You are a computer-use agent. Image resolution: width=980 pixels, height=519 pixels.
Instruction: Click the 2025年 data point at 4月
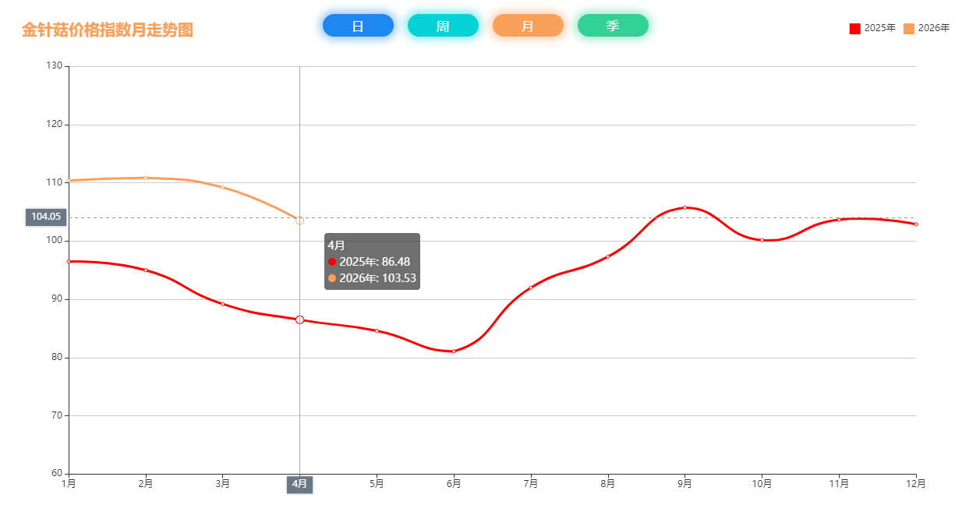299,320
